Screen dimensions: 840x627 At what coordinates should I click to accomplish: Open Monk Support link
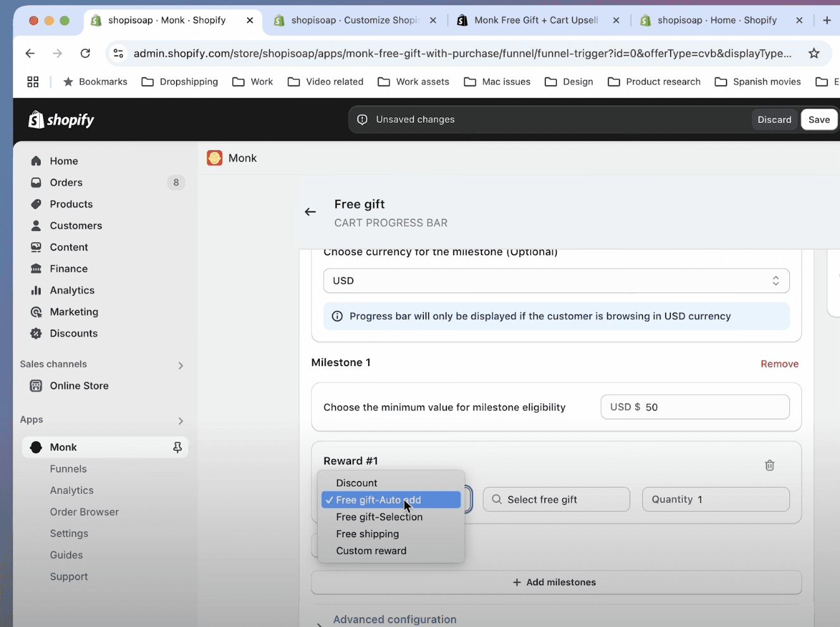[x=69, y=576]
